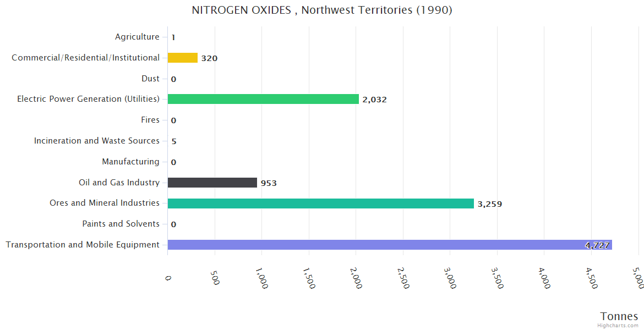Click the Tonnes axis title
The height and width of the screenshot is (330, 644).
[x=619, y=316]
